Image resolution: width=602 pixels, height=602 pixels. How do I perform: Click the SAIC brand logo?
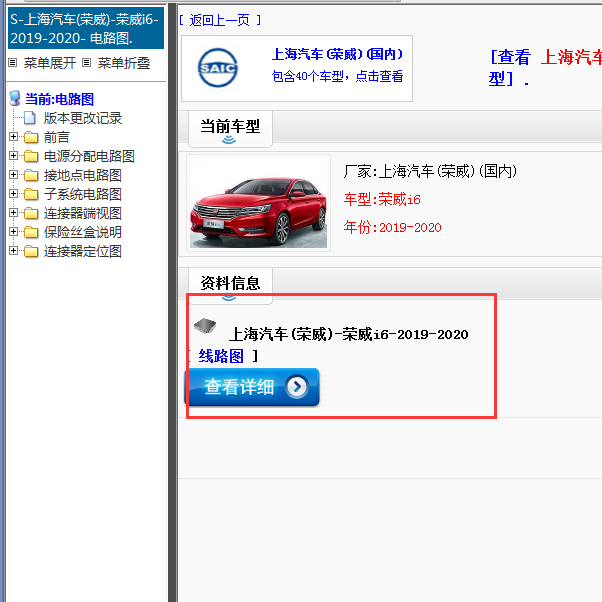pyautogui.click(x=218, y=68)
